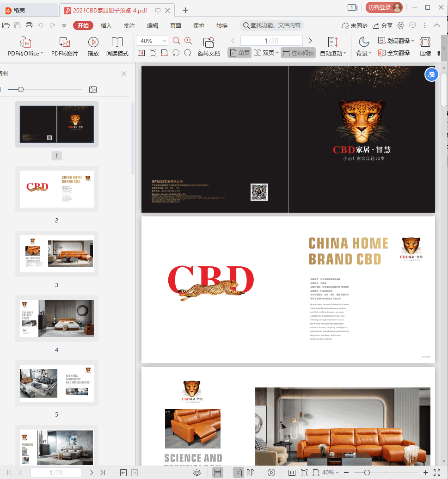Image resolution: width=448 pixels, height=479 pixels.
Task: Toggle 连续阅读 continuous reading in ribbon
Action: 298,53
